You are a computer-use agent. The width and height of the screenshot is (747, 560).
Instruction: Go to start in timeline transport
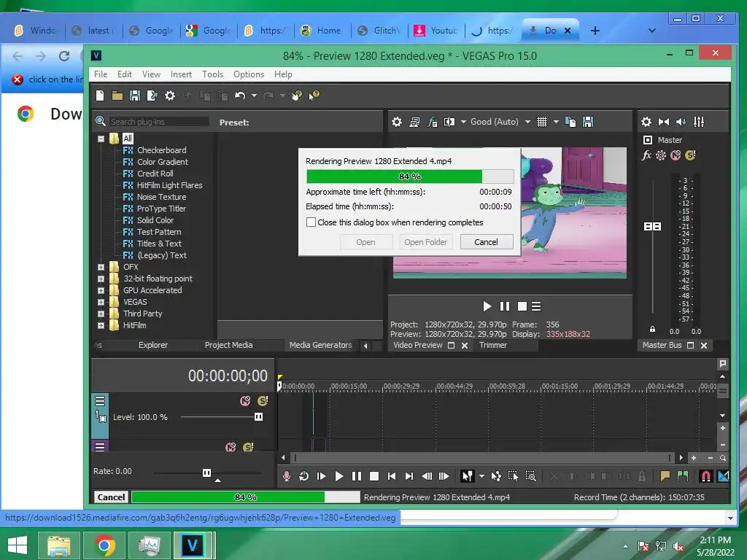coord(392,476)
